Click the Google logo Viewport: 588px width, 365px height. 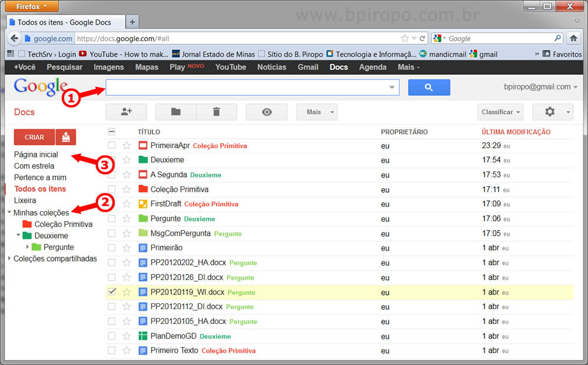point(41,86)
